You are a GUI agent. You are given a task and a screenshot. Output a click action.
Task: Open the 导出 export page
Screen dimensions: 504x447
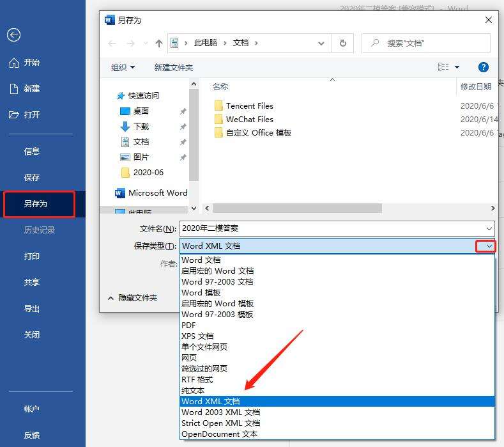(31, 309)
